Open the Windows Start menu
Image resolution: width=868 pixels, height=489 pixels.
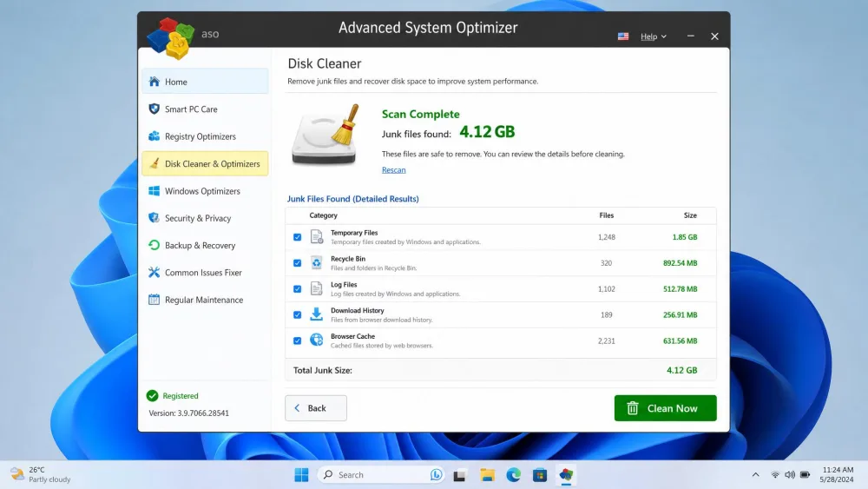click(301, 474)
